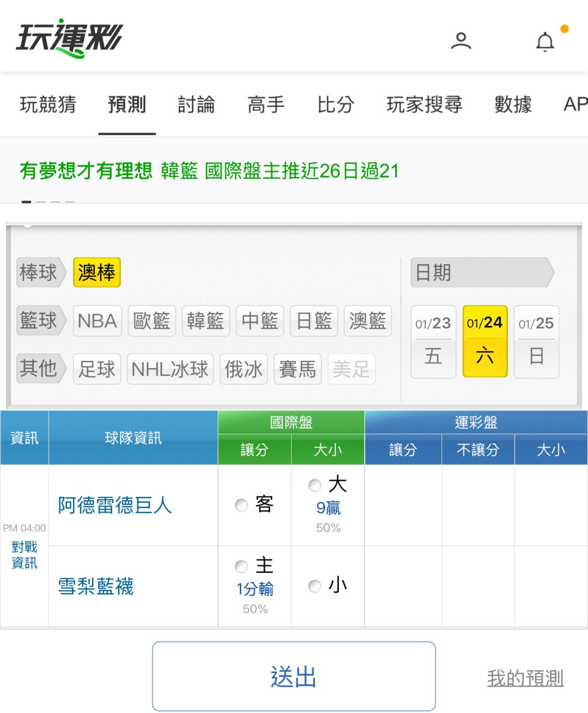View 對戰資訊 matchup details
Image resolution: width=588 pixels, height=713 pixels.
[x=24, y=555]
